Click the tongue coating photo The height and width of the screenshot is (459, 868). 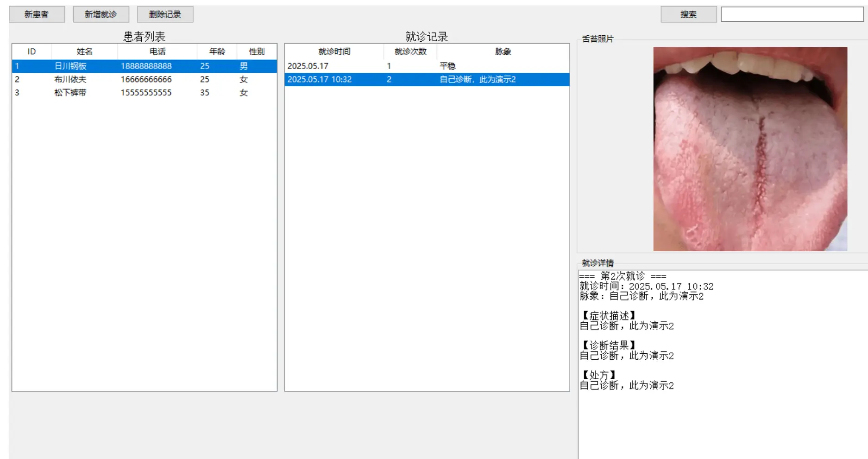[x=750, y=149]
